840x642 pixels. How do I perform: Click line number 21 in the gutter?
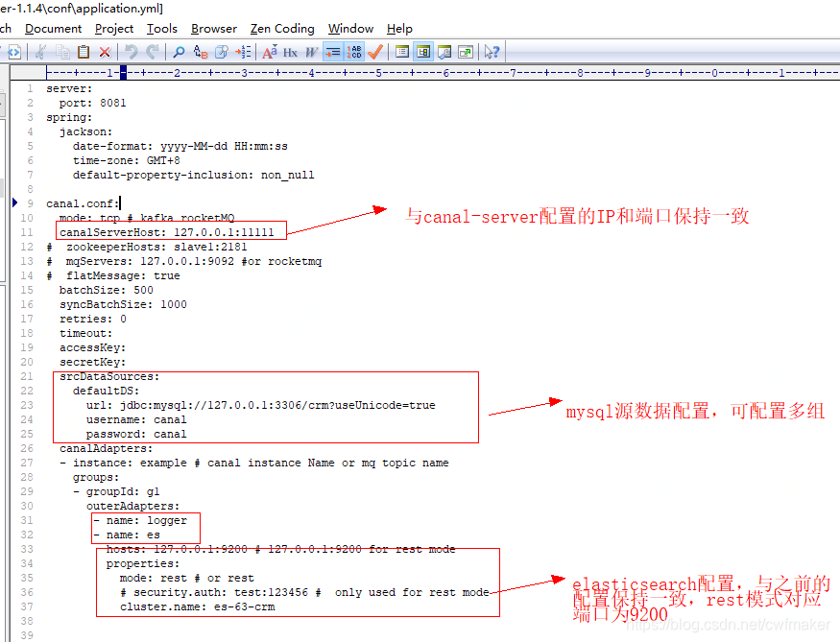point(27,376)
